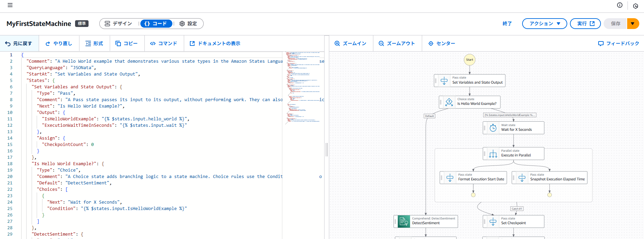This screenshot has width=644, height=239.
Task: Click the Wait for X Seconds clock icon
Action: 493,128
